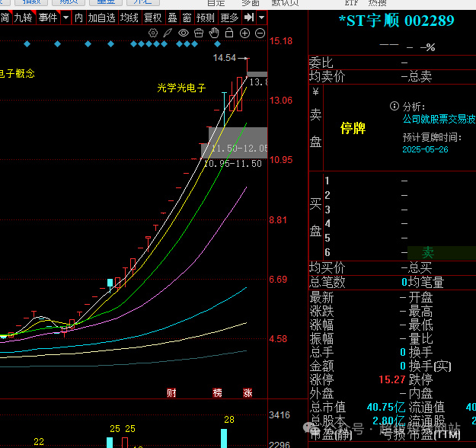
Task: Click the 财 marker at chart bottom
Action: click(x=171, y=392)
